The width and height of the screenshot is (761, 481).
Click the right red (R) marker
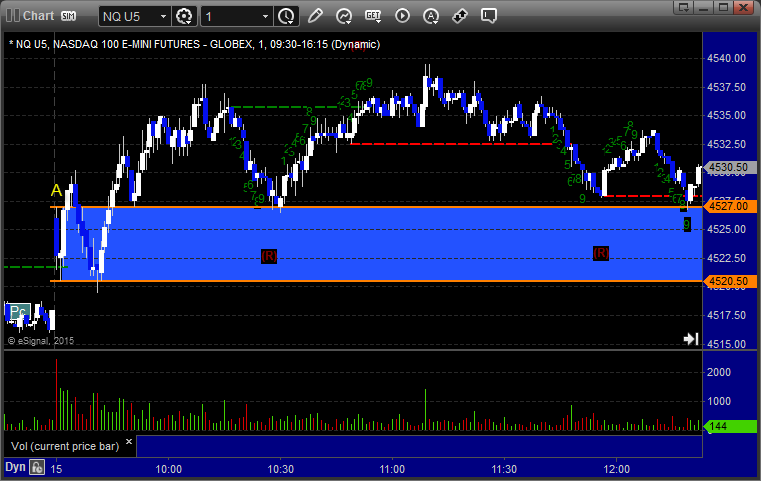(601, 253)
